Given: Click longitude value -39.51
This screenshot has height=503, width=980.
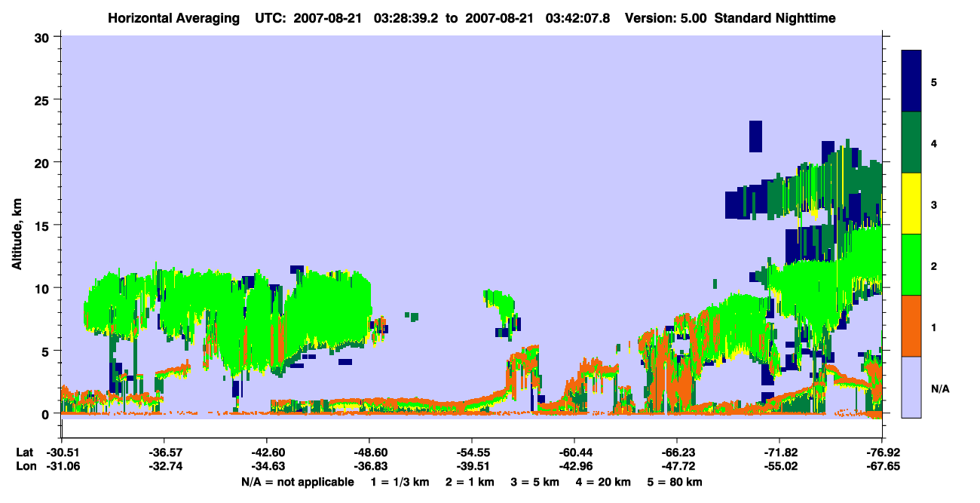Looking at the screenshot, I should click(x=472, y=467).
